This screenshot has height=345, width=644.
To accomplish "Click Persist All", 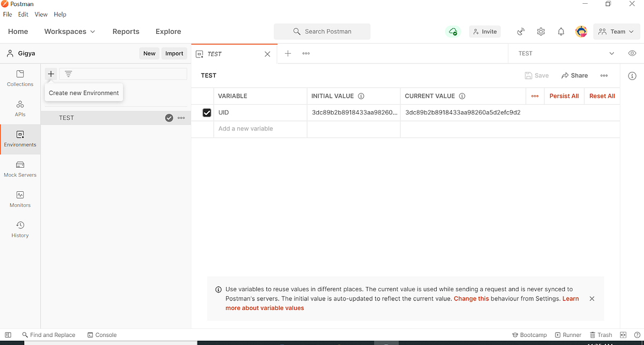I will [x=564, y=96].
